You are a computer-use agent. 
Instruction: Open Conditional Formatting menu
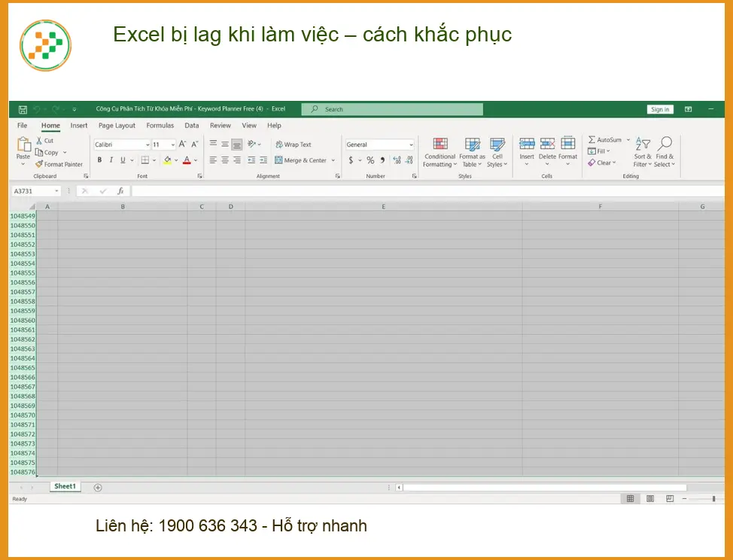(440, 152)
